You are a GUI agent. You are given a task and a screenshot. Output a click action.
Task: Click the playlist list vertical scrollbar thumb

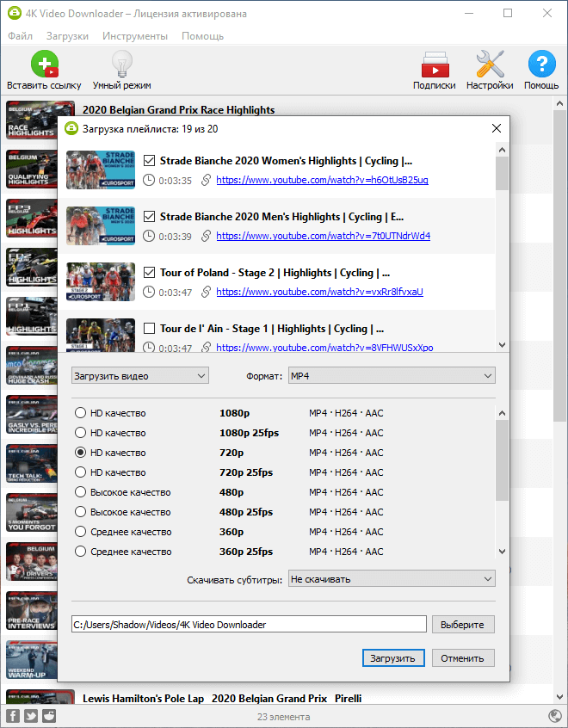tap(502, 173)
